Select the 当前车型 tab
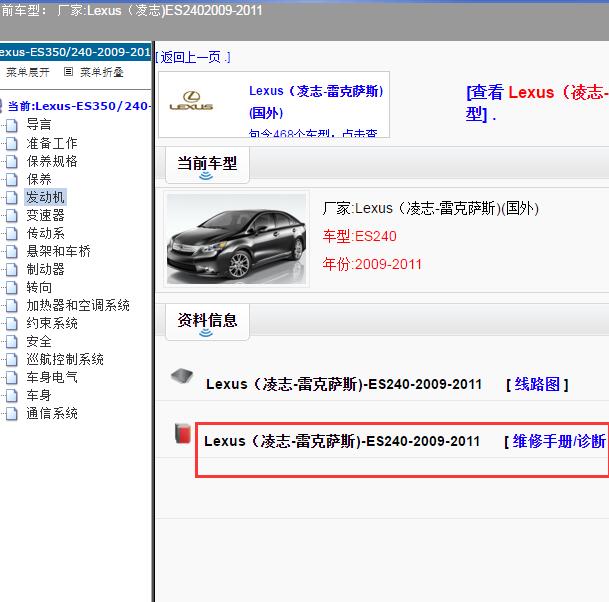This screenshot has width=609, height=602. coord(207,164)
